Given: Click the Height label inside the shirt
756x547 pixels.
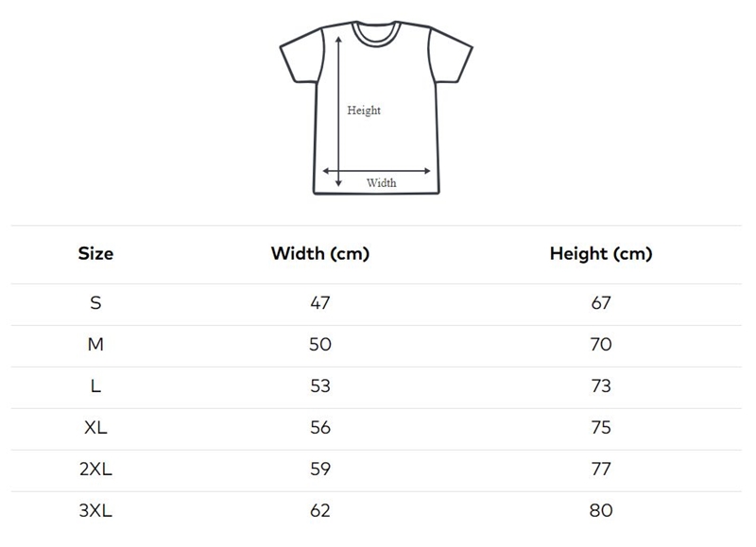Looking at the screenshot, I should point(364,111).
